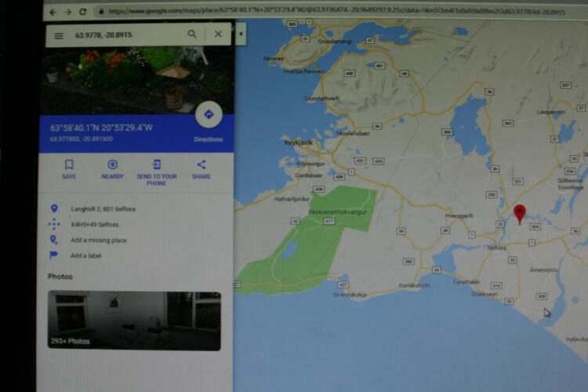Collapse the side panel using the arrow
This screenshot has width=588, height=392.
coord(241,34)
